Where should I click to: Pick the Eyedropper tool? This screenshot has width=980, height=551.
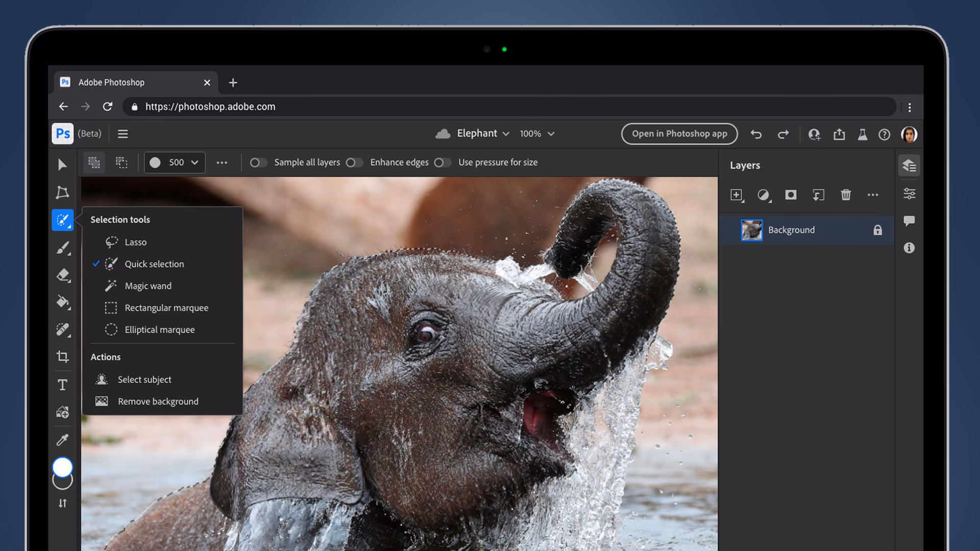tap(62, 439)
